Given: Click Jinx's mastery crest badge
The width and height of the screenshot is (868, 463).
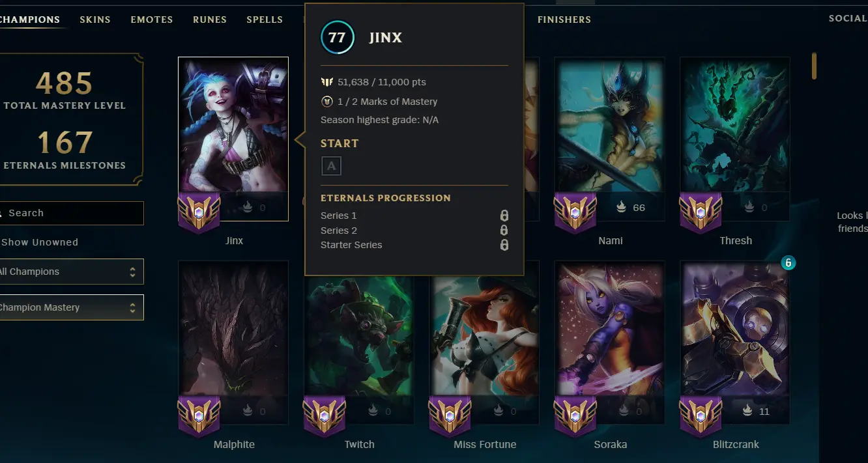Looking at the screenshot, I should [x=199, y=213].
